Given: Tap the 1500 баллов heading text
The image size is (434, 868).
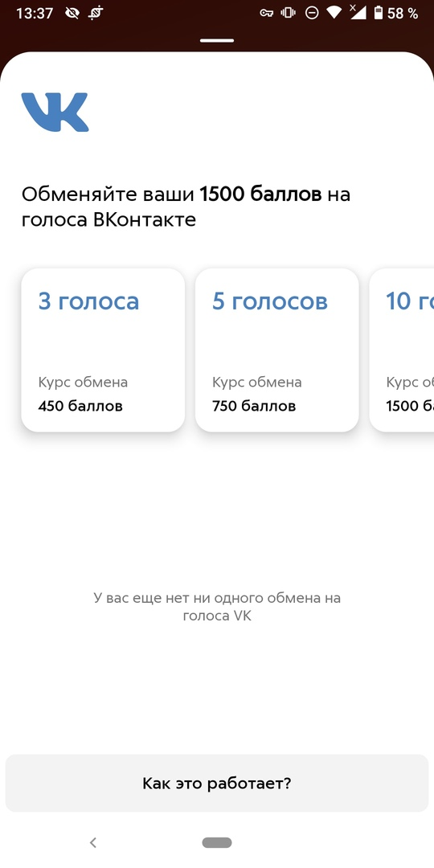Looking at the screenshot, I should coord(260,194).
